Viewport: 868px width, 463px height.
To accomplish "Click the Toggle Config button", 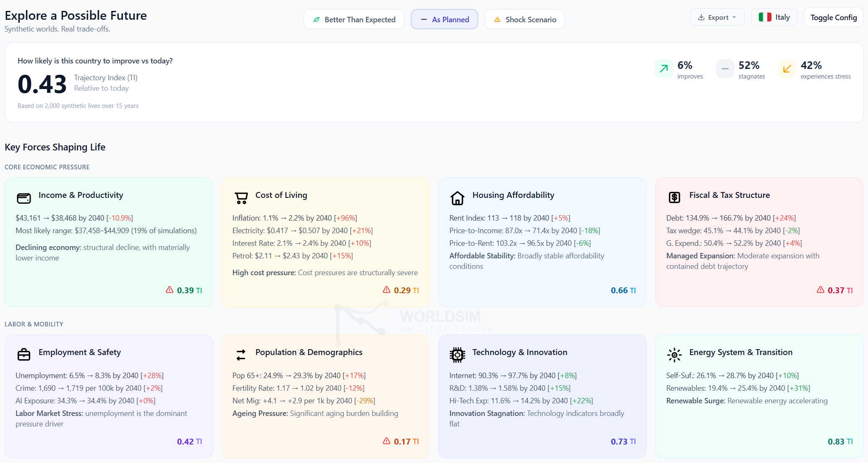I will 833,17.
